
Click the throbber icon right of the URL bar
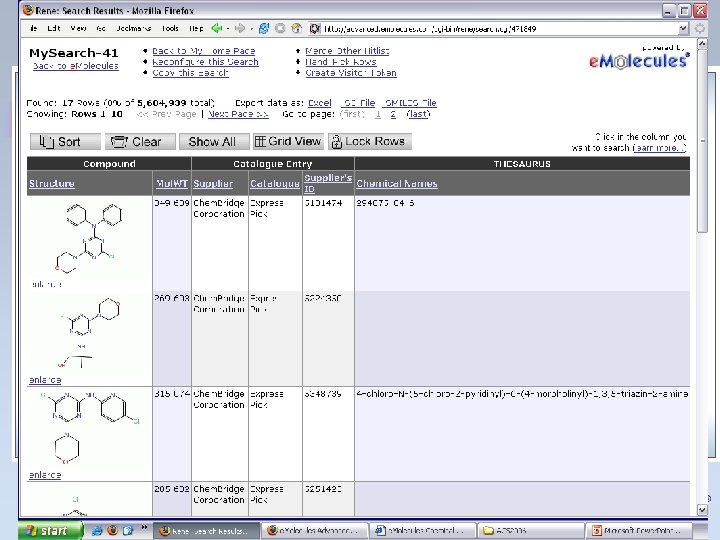[x=700, y=28]
